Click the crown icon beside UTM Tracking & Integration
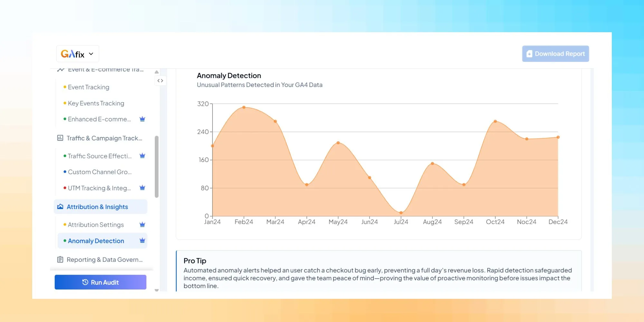Screen dimensions: 644x322 (x=142, y=188)
